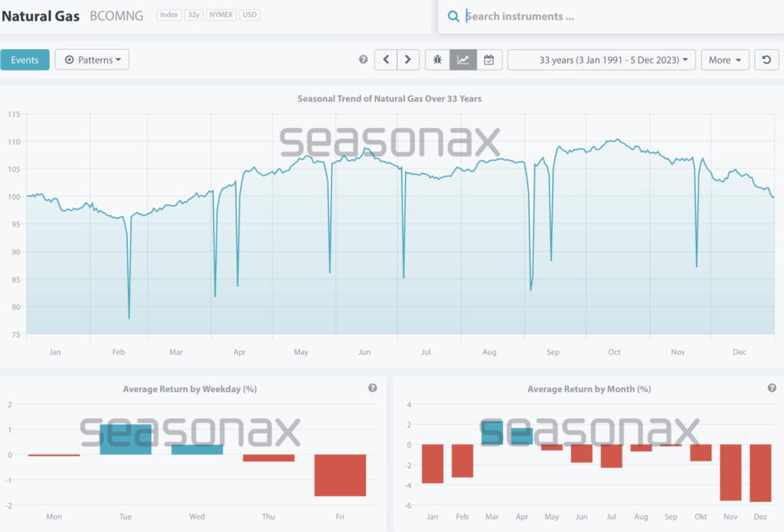Click the Index tag near BCOMNG
The width and height of the screenshot is (784, 532).
pyautogui.click(x=168, y=15)
